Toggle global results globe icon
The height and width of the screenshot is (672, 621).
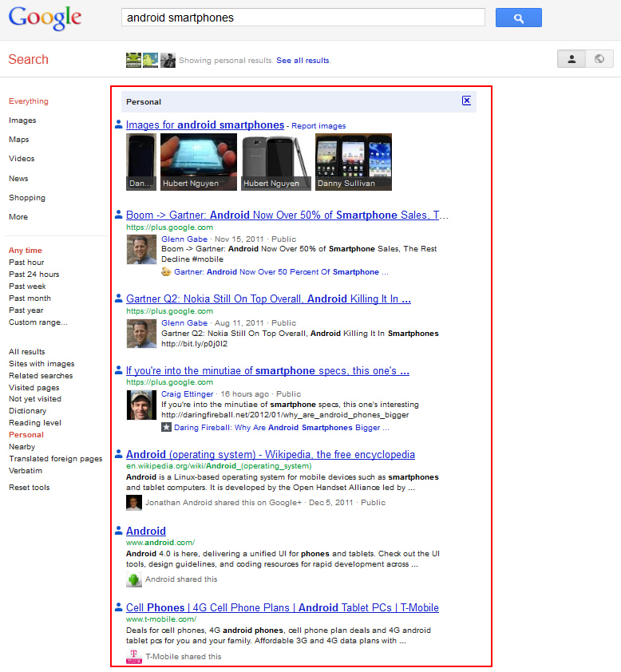click(x=599, y=59)
